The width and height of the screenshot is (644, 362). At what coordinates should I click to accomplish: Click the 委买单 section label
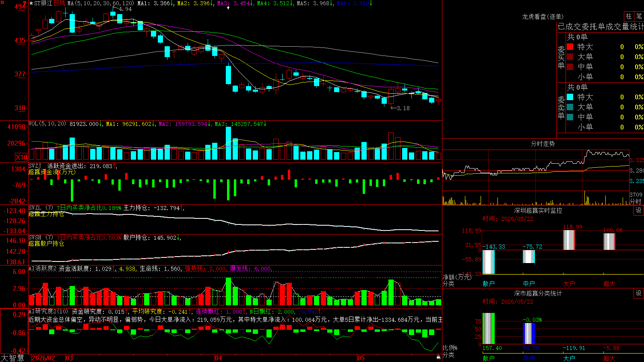tap(561, 58)
